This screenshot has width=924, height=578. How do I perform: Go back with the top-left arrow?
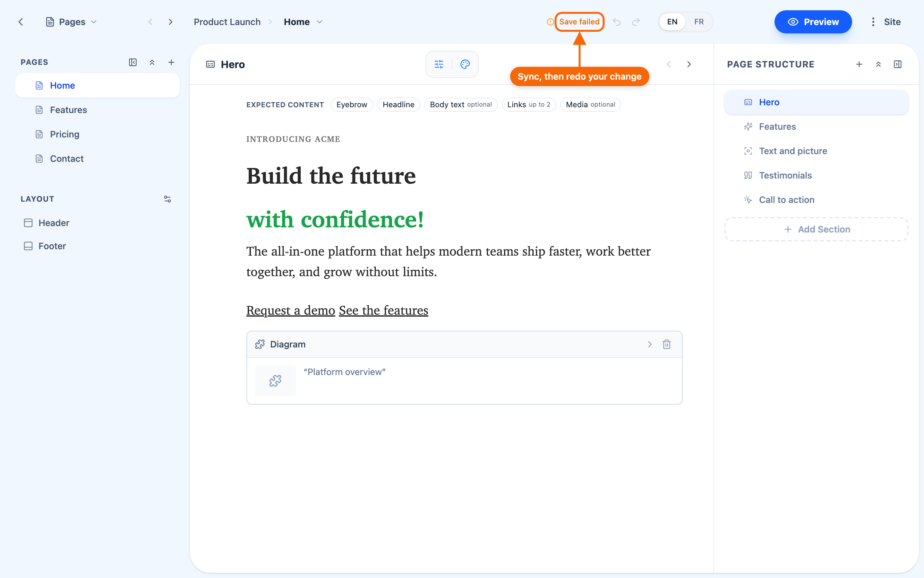21,22
